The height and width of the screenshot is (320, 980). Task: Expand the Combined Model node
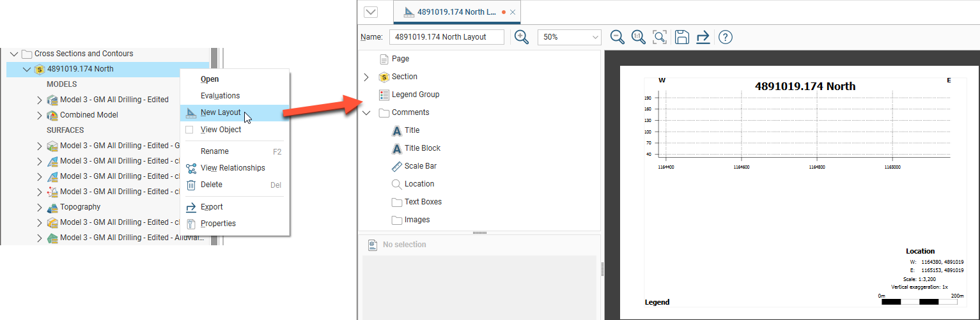click(x=40, y=115)
